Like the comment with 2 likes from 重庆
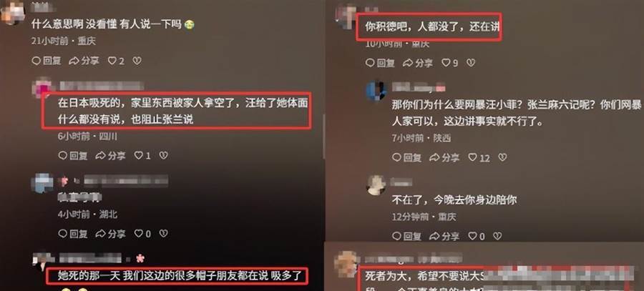The image size is (644, 291). click(x=116, y=61)
